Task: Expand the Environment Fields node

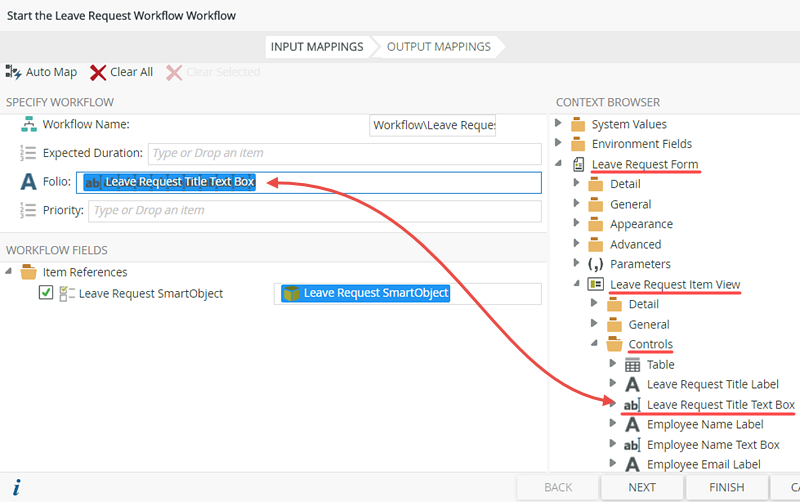Action: pos(559,144)
